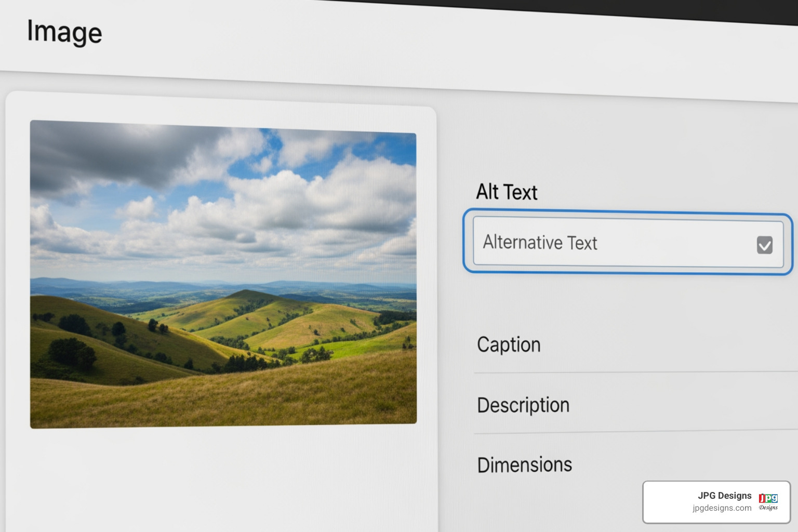Click the JPG Designs logo icon

(x=767, y=502)
